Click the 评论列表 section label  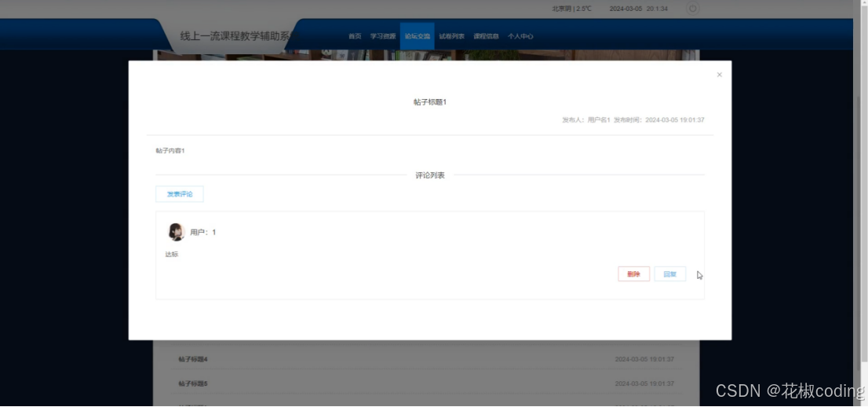[x=430, y=175]
